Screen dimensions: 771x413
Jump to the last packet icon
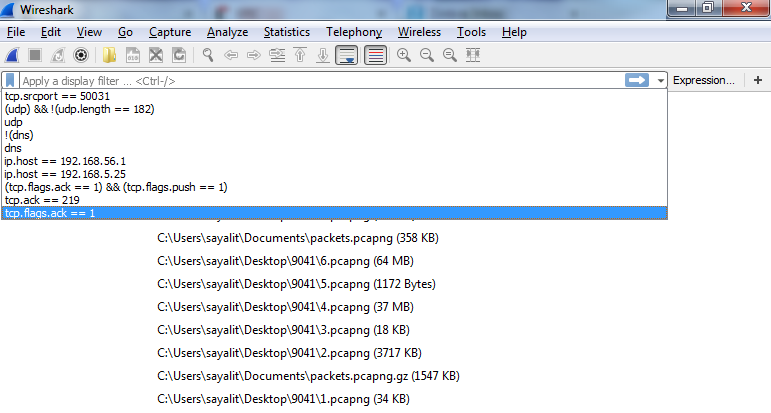[323, 55]
